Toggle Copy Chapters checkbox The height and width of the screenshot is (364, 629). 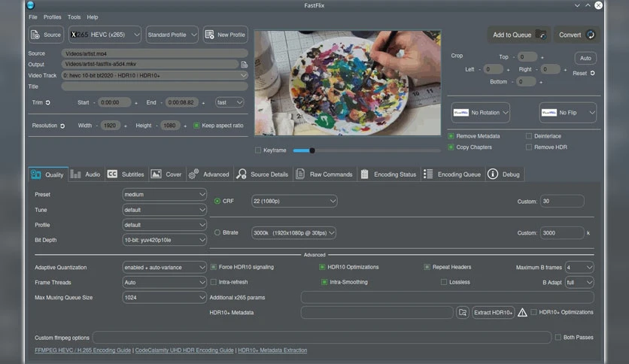click(451, 147)
